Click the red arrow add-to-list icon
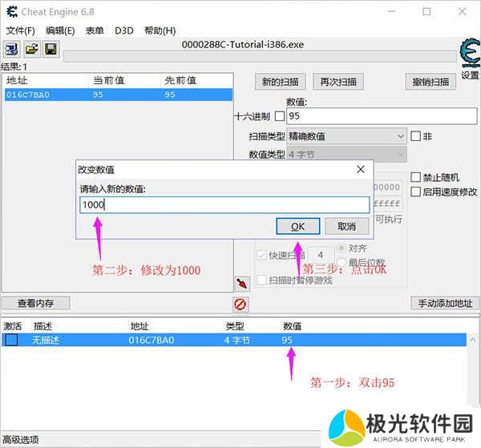Screen dimensions: 481x448 point(240,284)
